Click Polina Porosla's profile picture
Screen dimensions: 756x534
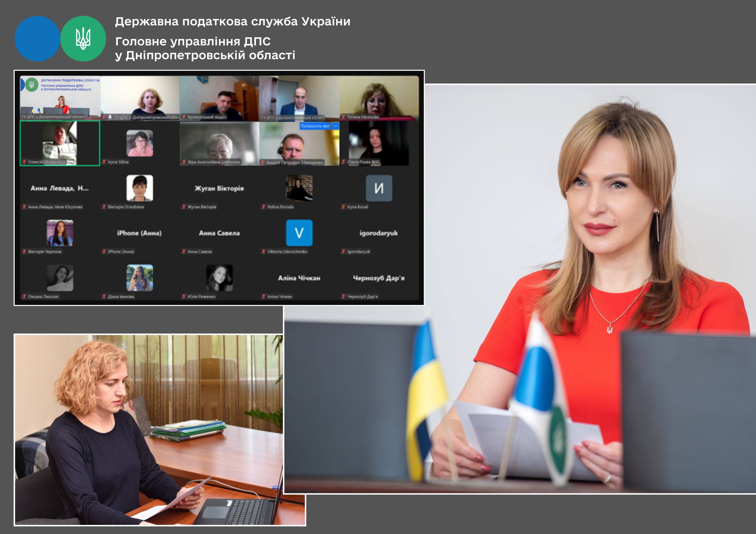299,188
